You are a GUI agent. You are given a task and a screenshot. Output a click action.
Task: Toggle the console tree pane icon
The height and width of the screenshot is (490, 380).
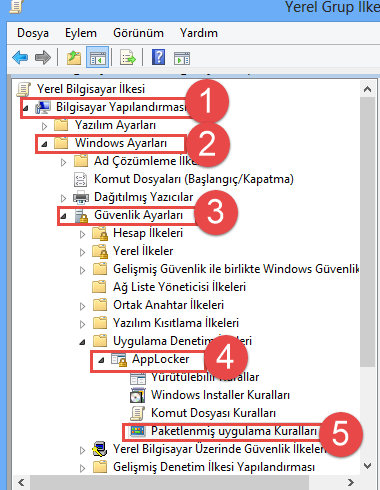[97, 57]
